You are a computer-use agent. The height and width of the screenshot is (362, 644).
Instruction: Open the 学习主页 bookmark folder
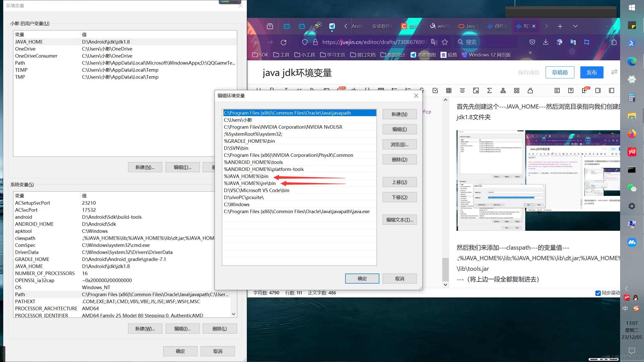(333, 55)
